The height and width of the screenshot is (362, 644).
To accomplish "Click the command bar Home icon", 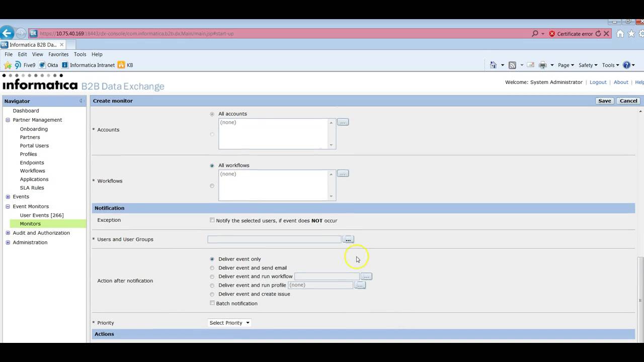I will pyautogui.click(x=493, y=65).
